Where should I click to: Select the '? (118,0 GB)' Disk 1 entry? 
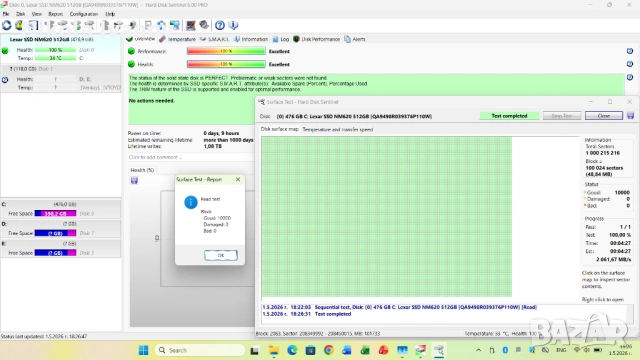pyautogui.click(x=61, y=78)
